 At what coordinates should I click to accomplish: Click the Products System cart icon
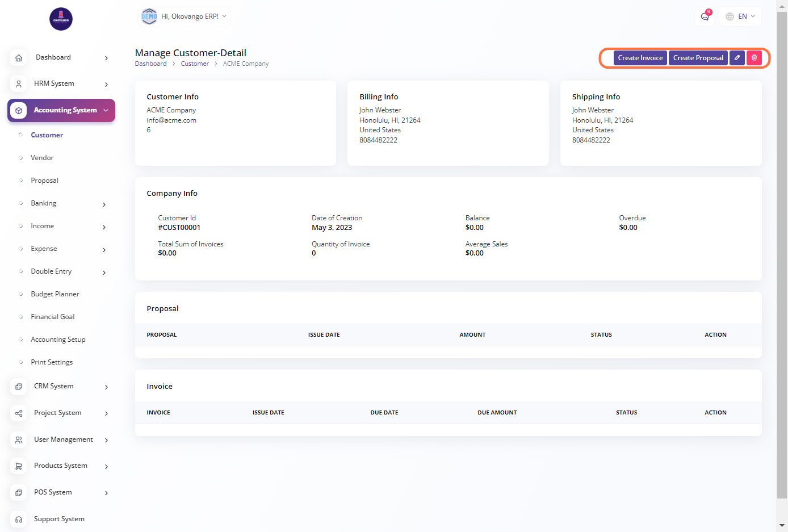(19, 466)
